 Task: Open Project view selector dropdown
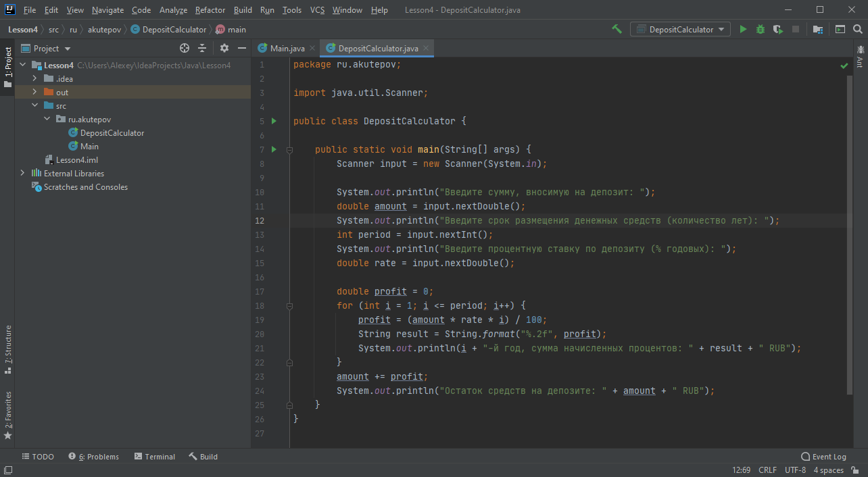coord(46,48)
